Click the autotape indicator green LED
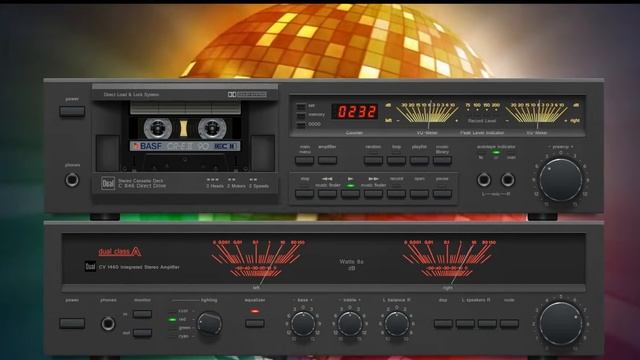This screenshot has height=360, width=640. pyautogui.click(x=496, y=152)
